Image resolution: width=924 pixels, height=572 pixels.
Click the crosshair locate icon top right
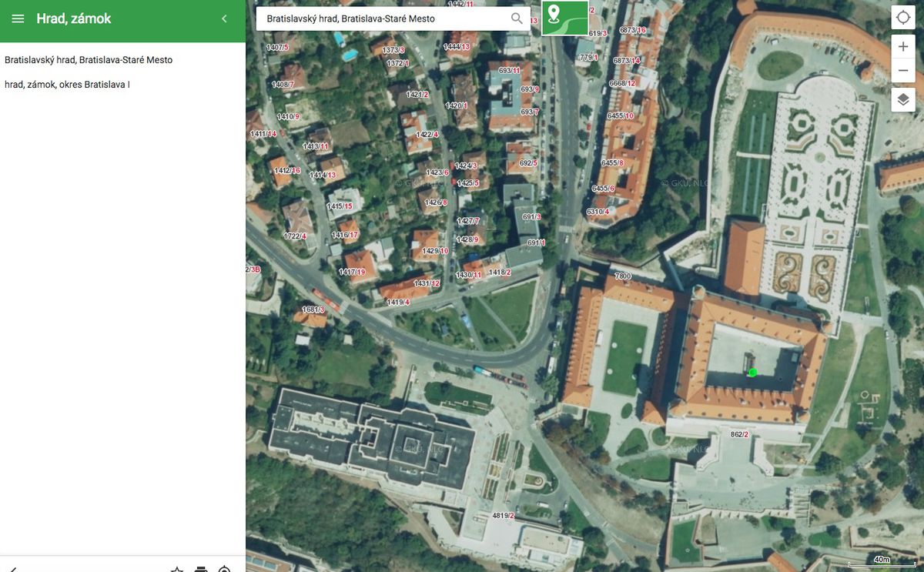902,17
